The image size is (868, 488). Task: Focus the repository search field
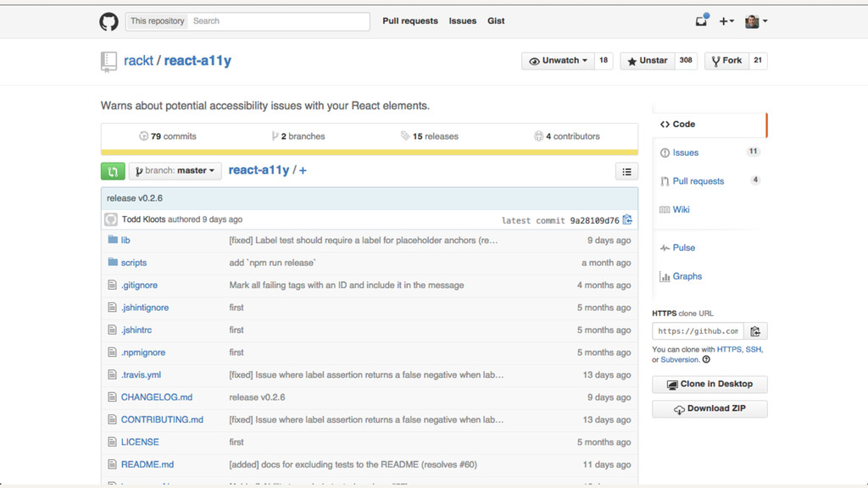(278, 21)
